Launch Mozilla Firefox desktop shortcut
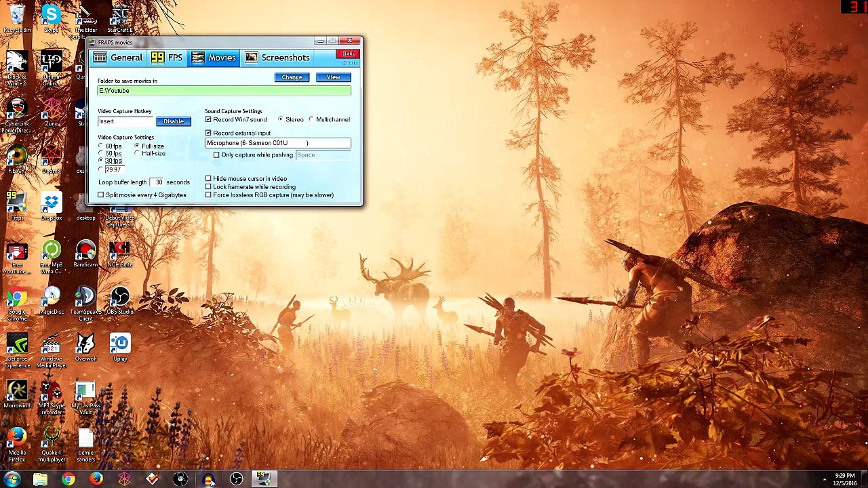868x488 pixels. pos(17,445)
